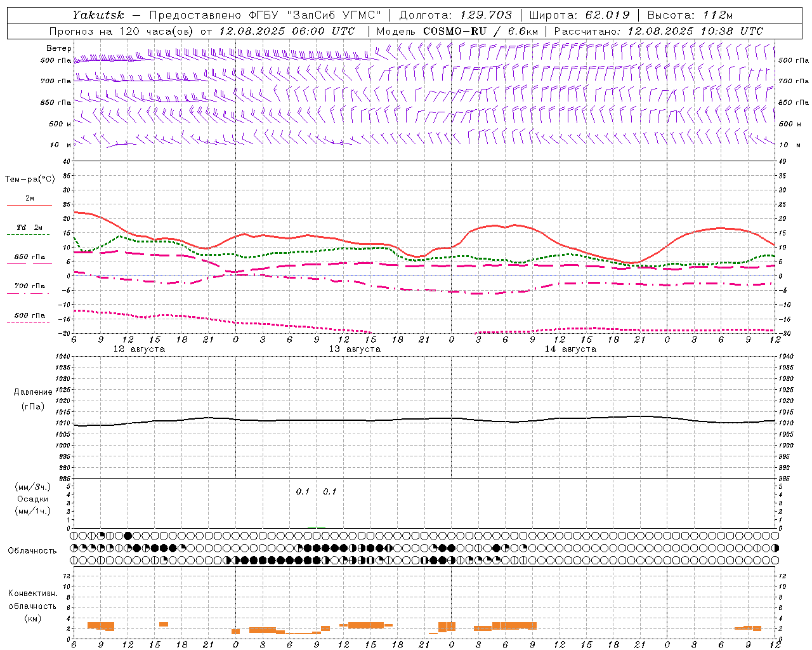
Task: Select the "(мм/1ч.)" precipitation unit label
Action: click(32, 511)
